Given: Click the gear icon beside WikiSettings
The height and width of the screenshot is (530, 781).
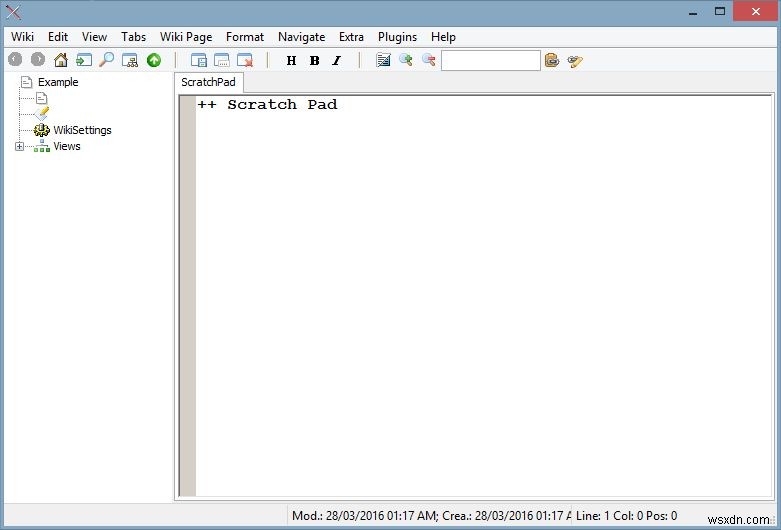Looking at the screenshot, I should pos(42,130).
